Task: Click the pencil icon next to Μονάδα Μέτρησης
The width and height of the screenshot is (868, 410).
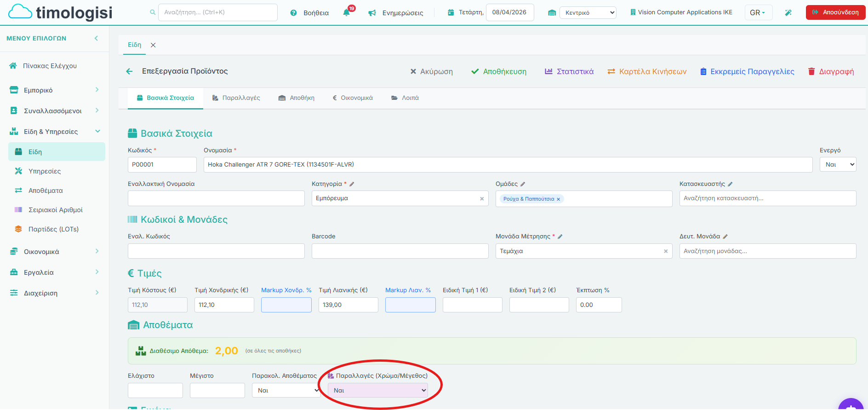Action: pos(560,237)
